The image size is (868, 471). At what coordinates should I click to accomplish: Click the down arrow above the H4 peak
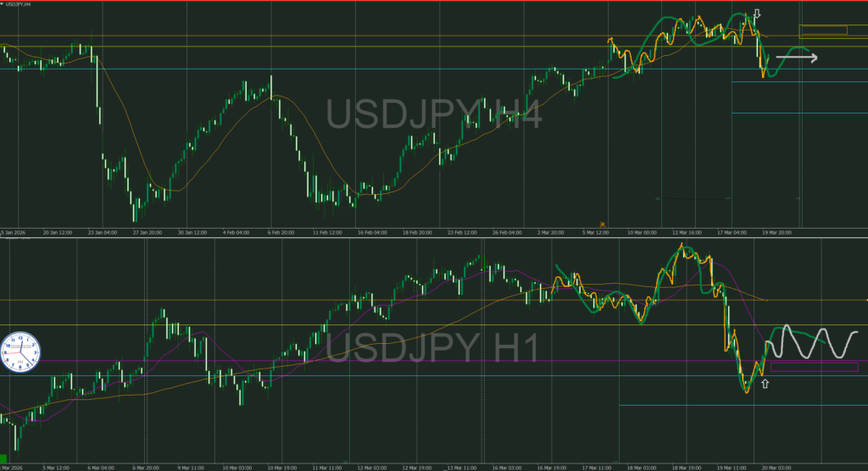[757, 15]
